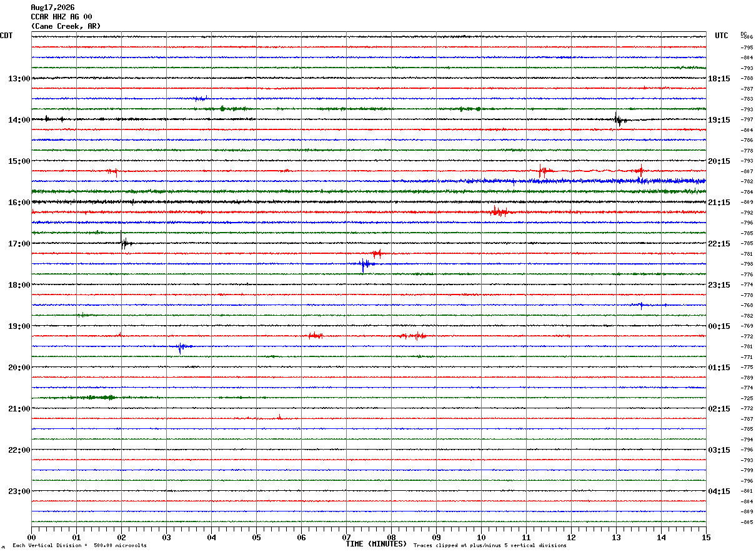Click the -725 DC offset value
The height and width of the screenshot is (554, 756).
click(x=747, y=398)
